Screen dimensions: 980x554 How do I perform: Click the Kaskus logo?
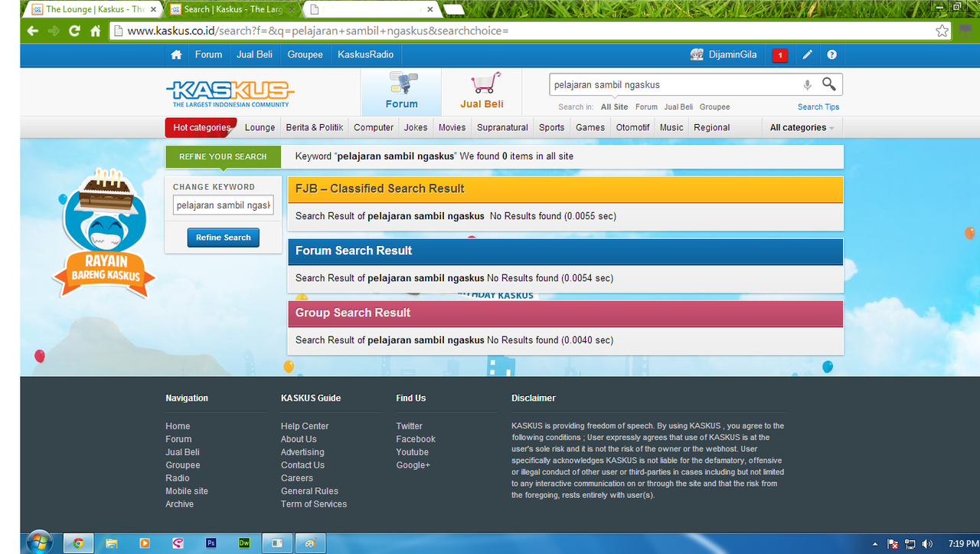click(x=230, y=93)
